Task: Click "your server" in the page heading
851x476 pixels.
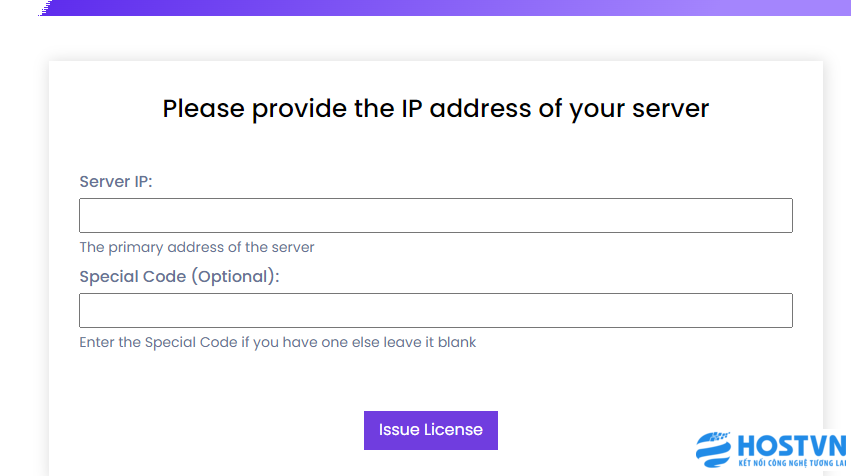Action: 639,110
